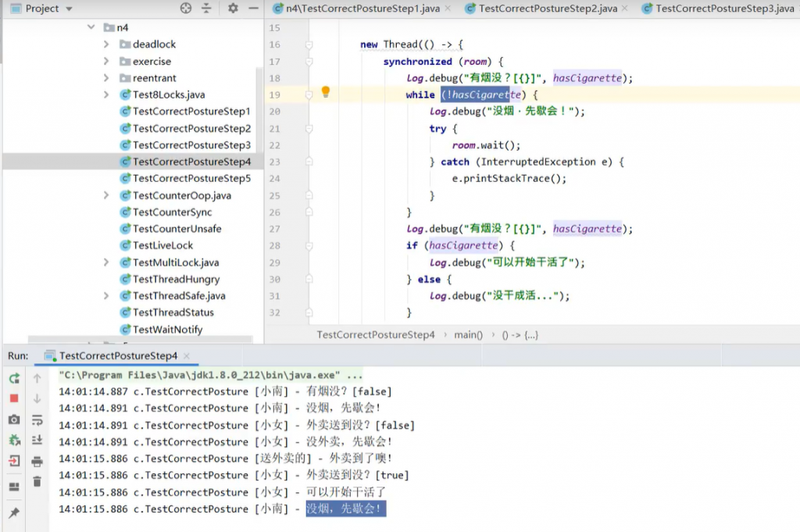
Task: Open Project panel settings gear
Action: pyautogui.click(x=233, y=9)
